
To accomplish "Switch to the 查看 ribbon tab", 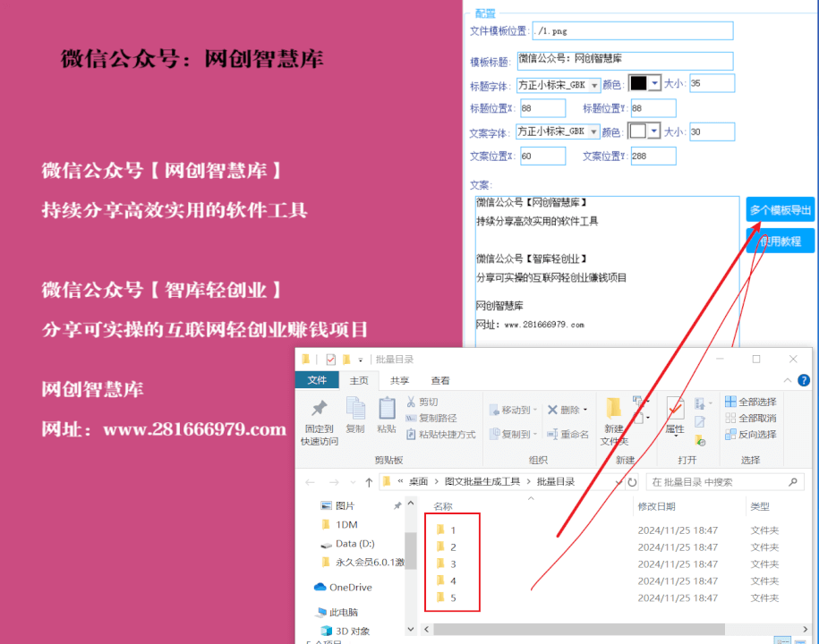I will point(440,380).
